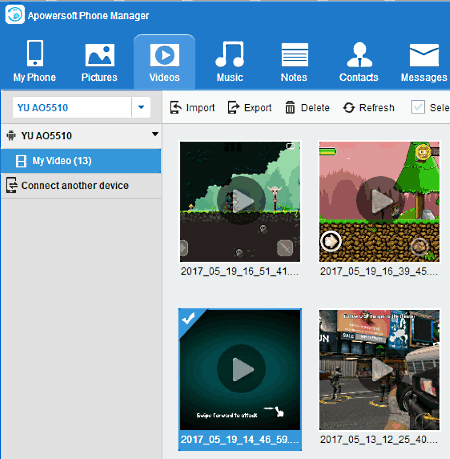Select the Videos tab

pos(164,62)
